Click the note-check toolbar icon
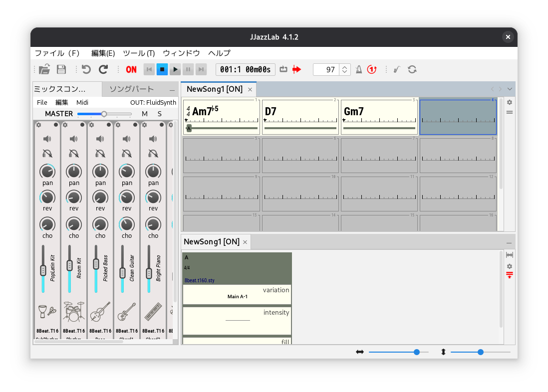The height and width of the screenshot is (392, 548). tap(397, 69)
